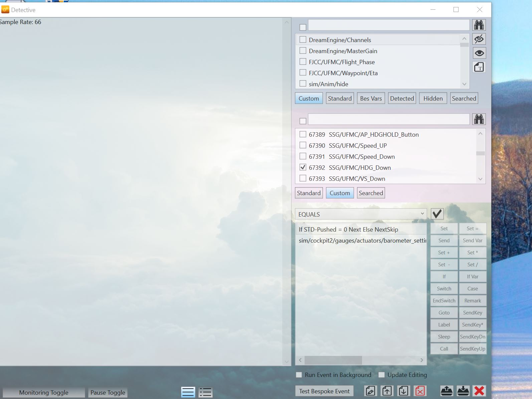Viewport: 532px width, 399px height.
Task: Enable Run Event in Background
Action: [299, 375]
